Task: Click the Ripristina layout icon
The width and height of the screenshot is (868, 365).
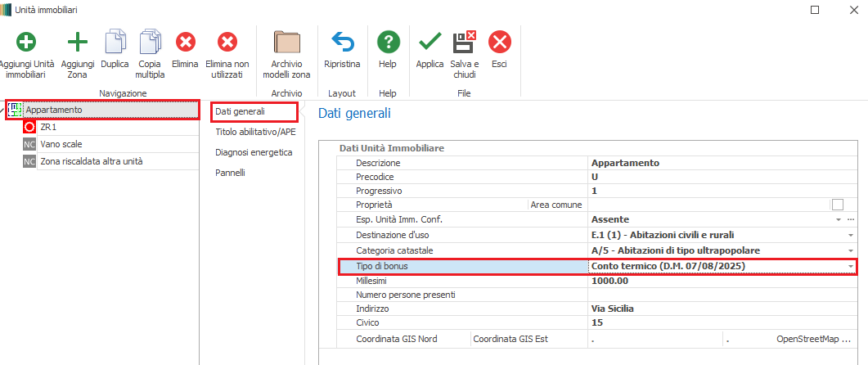Action: coord(342,43)
